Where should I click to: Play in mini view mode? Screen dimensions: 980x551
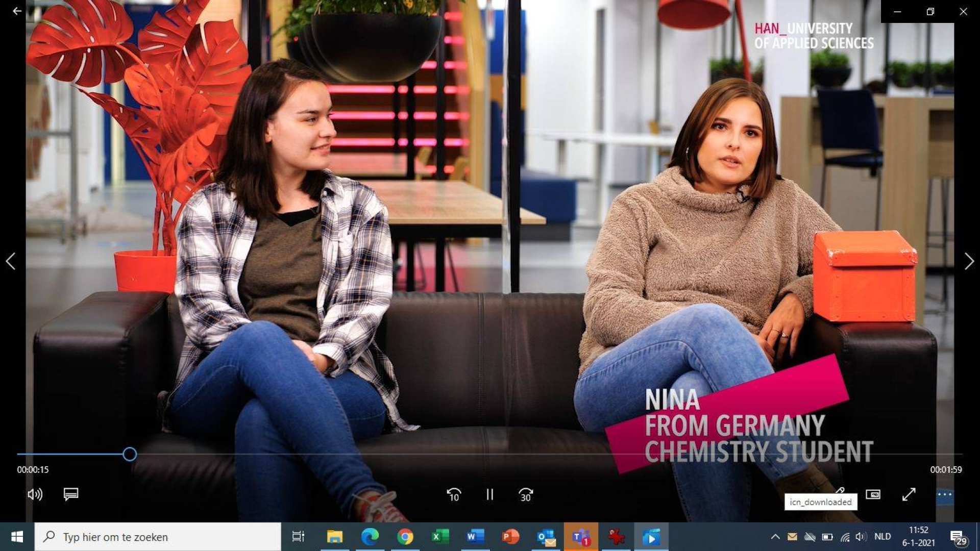(873, 494)
